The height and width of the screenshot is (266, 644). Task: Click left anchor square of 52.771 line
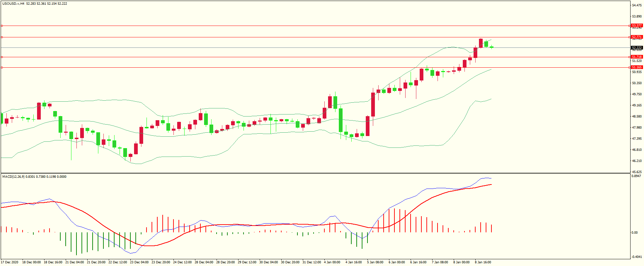coord(2,37)
